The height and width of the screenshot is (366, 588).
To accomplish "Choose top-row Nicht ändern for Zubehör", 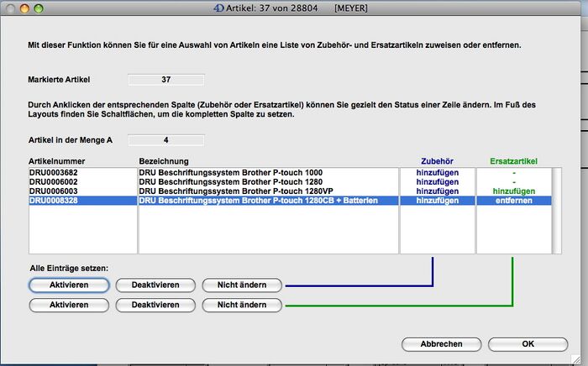I will click(244, 285).
